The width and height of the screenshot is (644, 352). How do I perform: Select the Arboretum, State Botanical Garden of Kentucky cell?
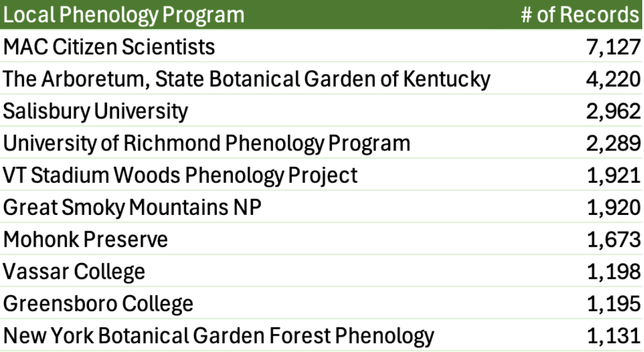tap(246, 79)
